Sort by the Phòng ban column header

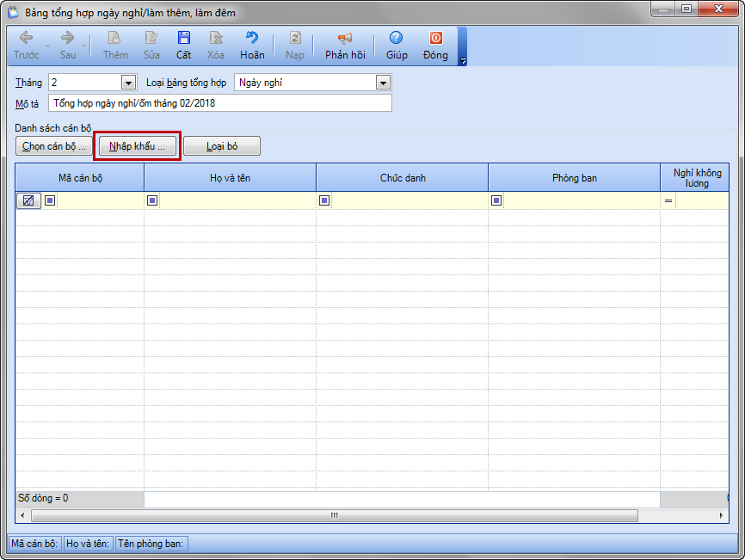pos(575,178)
